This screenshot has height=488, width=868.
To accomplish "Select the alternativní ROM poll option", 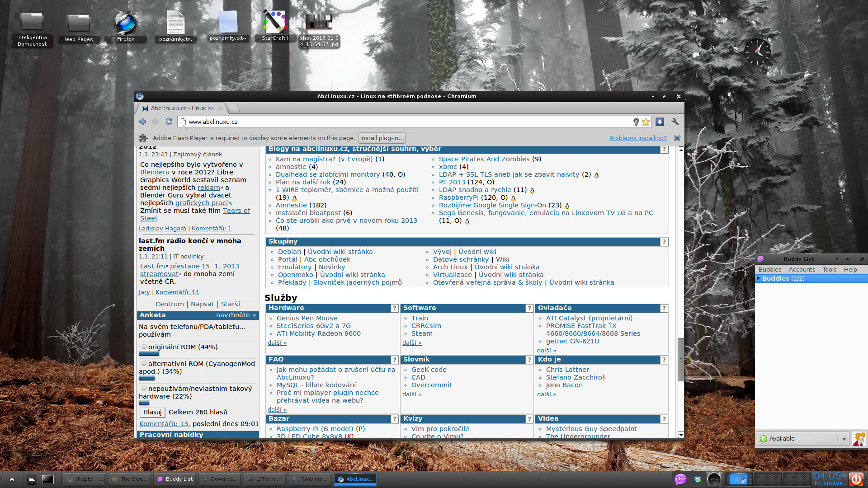I will (144, 363).
